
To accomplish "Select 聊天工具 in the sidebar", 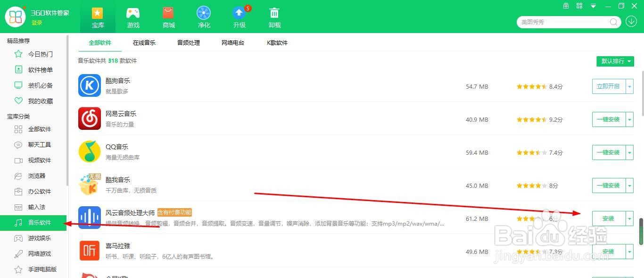I will [34, 144].
